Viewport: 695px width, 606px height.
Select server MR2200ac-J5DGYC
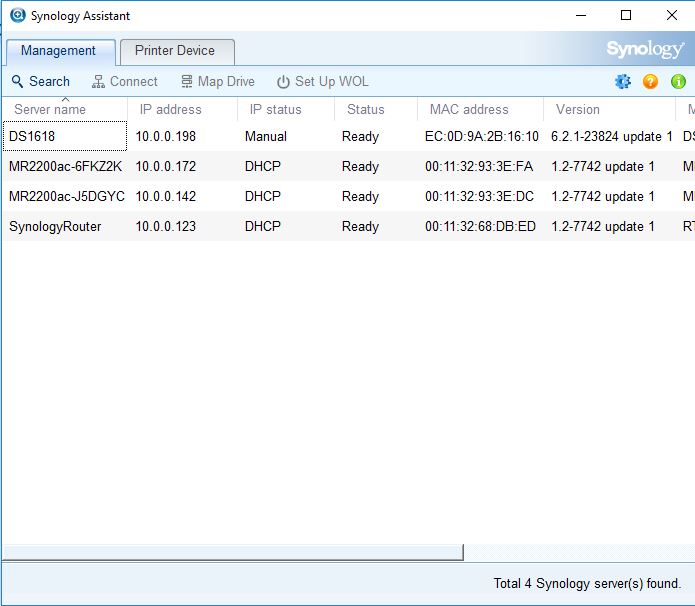point(67,196)
